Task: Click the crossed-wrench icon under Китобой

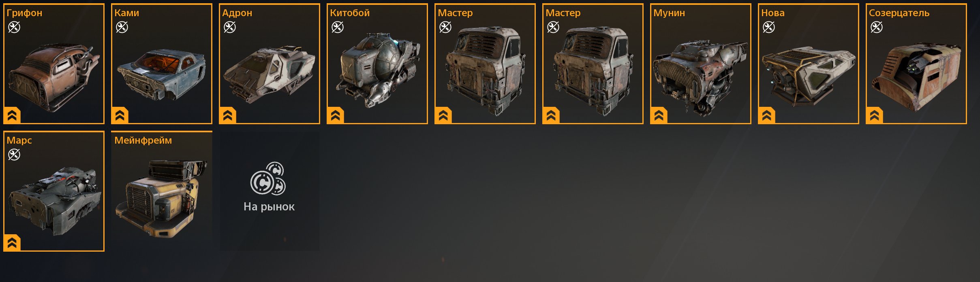Action: pos(338,27)
